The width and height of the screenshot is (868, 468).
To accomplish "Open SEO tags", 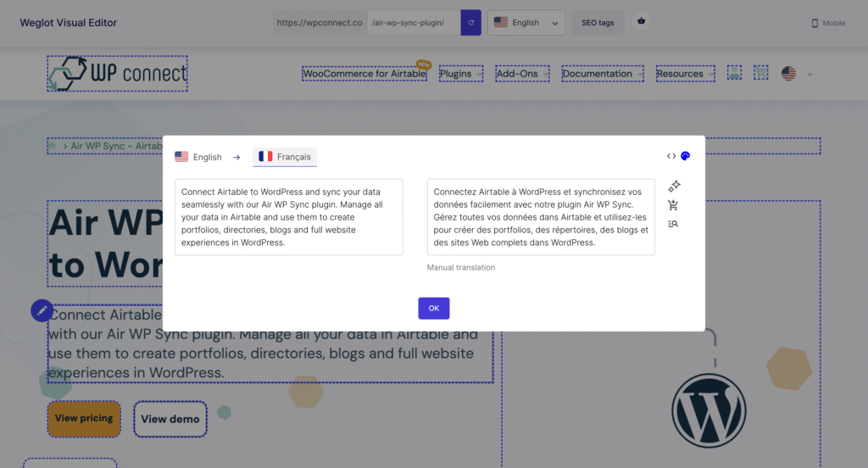I will (598, 23).
